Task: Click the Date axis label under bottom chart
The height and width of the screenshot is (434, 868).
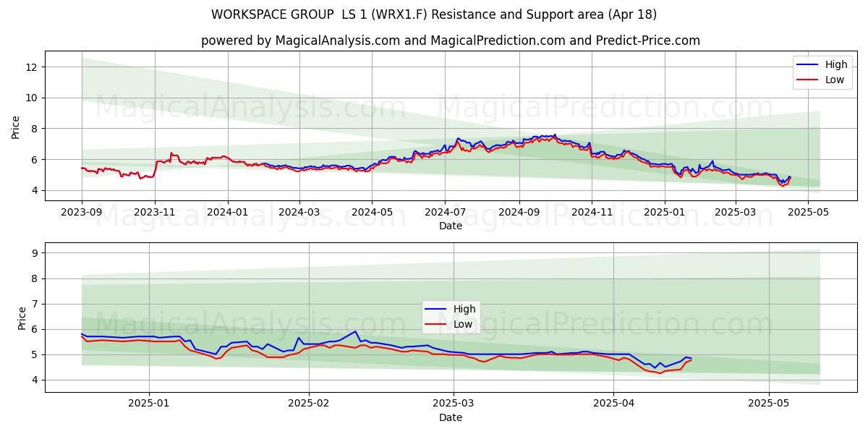Action: coord(451,417)
